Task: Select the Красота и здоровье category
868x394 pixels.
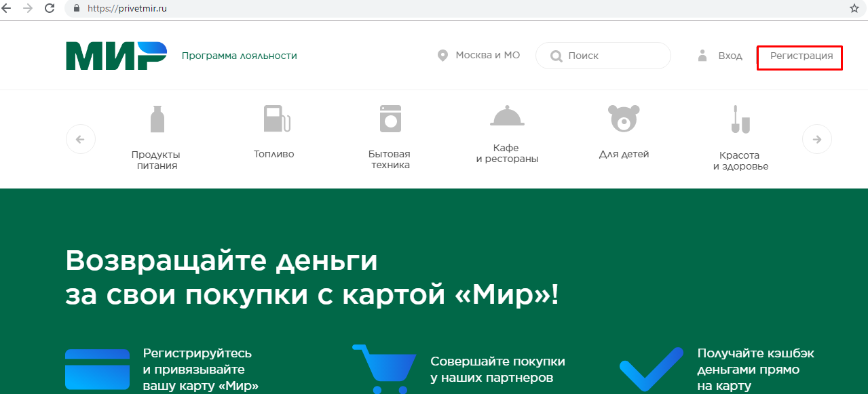Action: pos(740,161)
